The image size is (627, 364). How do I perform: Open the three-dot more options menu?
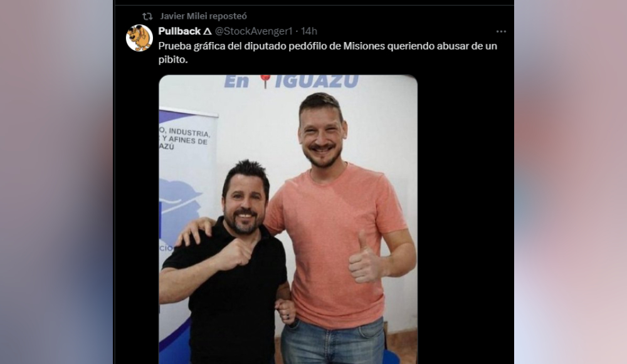[501, 31]
